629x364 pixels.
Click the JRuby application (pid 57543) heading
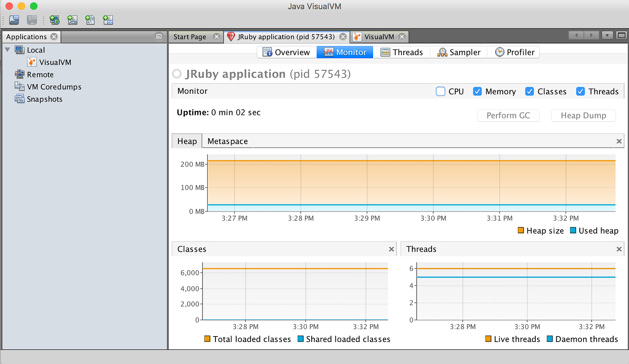(x=268, y=74)
